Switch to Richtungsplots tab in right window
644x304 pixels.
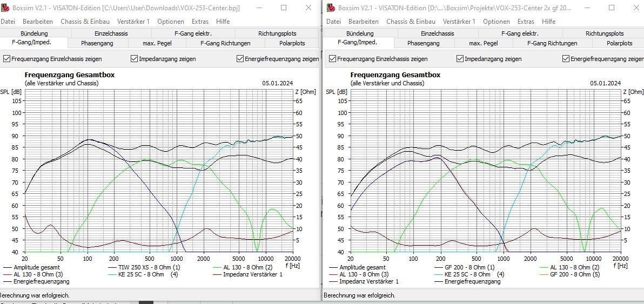(605, 33)
